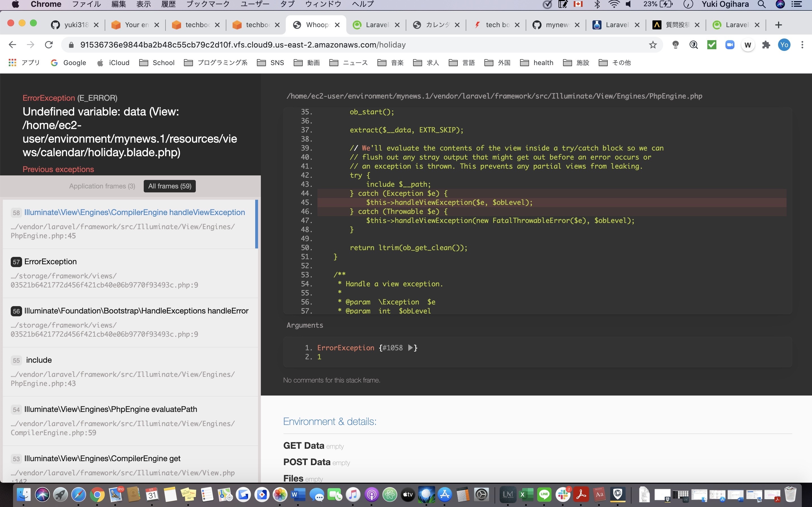
Task: Click the Zoom extension icon
Action: click(x=729, y=45)
